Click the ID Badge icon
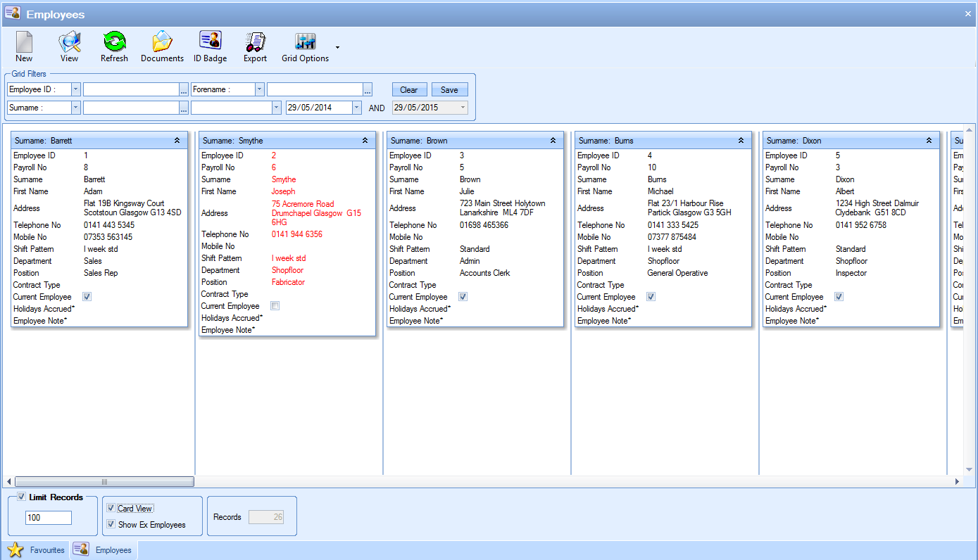978x560 pixels. click(x=210, y=41)
